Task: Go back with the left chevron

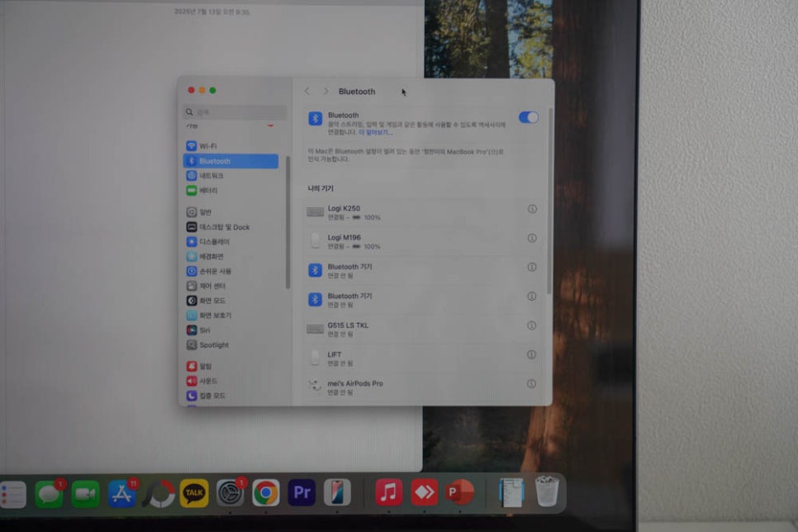Action: click(306, 91)
